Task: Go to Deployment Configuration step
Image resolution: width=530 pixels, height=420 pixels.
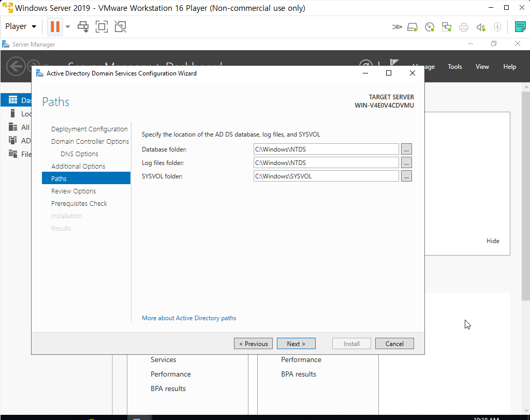Action: 89,129
